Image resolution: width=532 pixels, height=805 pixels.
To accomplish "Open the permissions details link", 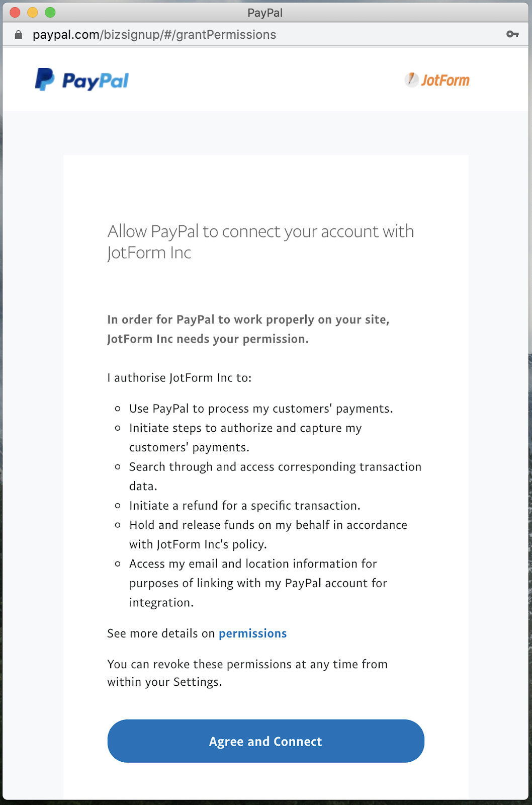I will tap(252, 633).
